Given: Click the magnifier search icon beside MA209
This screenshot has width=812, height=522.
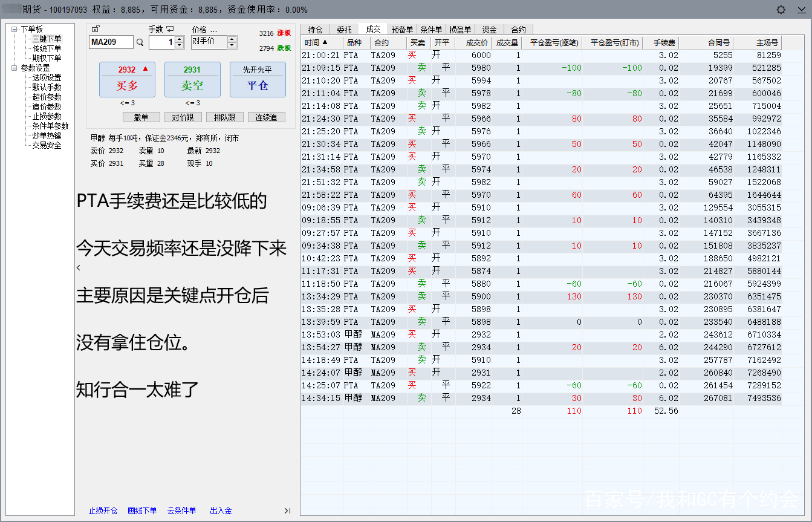Looking at the screenshot, I should [140, 42].
